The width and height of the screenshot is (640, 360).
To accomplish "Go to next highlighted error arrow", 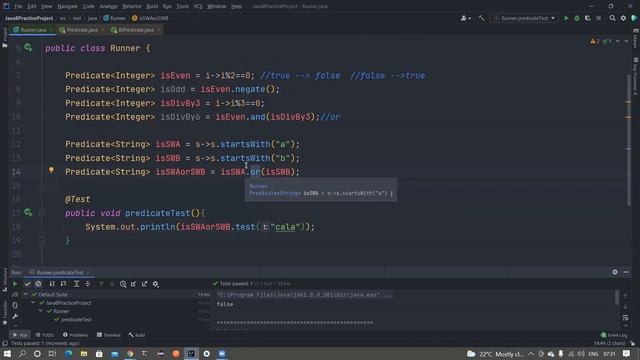I will pos(626,41).
